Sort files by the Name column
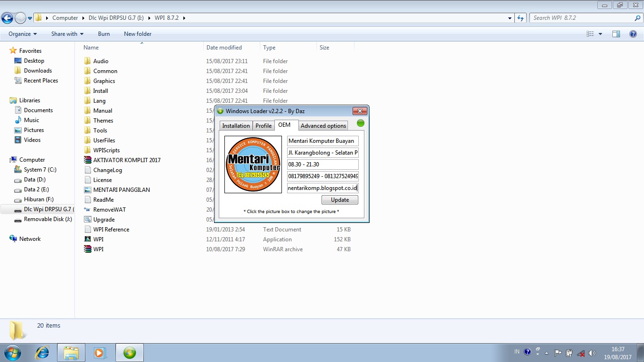The image size is (644, 362). 141,48
